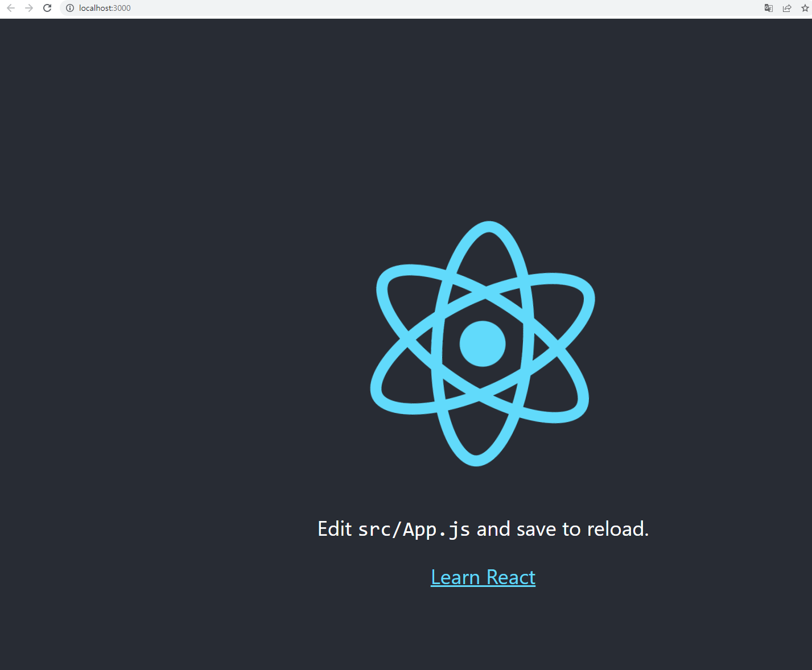Viewport: 812px width, 670px height.
Task: Click the spinning React logo
Action: click(483, 344)
